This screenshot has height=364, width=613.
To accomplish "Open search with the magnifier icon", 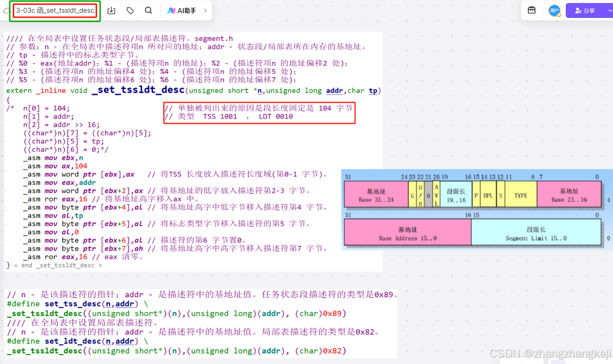I will click(148, 10).
